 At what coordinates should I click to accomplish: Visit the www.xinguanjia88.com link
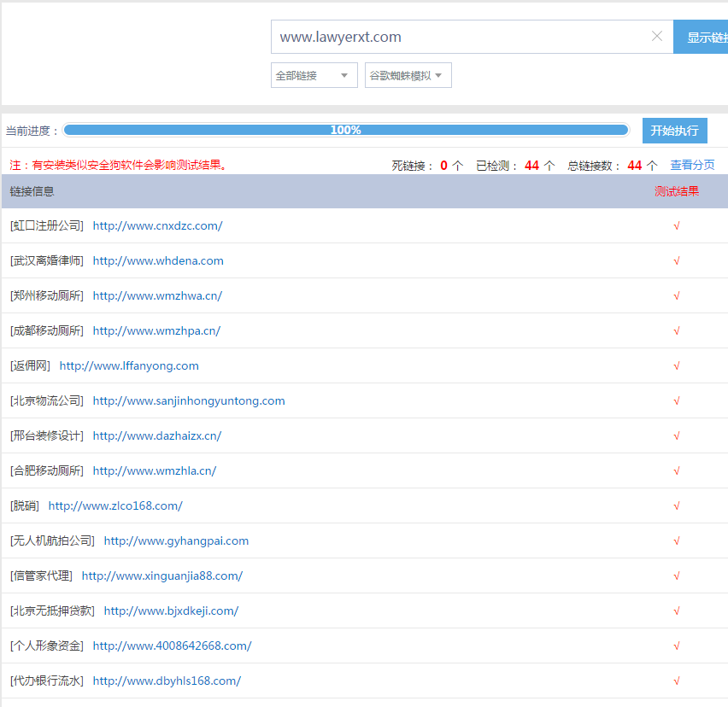(162, 576)
